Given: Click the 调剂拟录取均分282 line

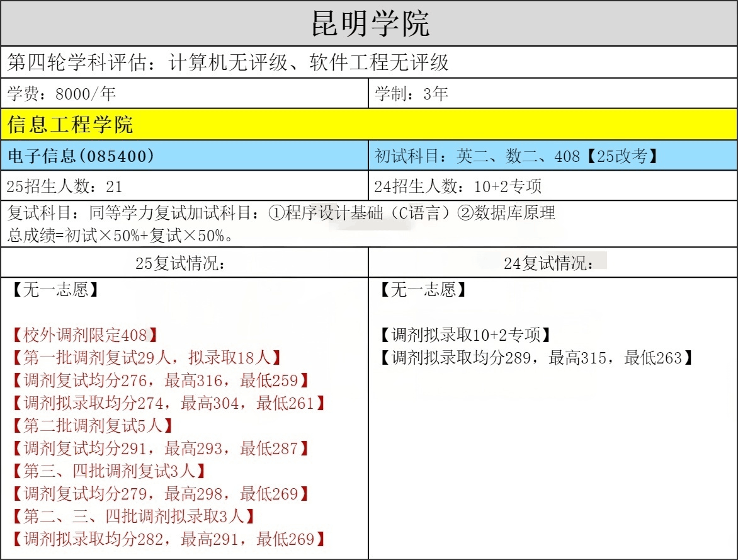Looking at the screenshot, I should tap(169, 539).
